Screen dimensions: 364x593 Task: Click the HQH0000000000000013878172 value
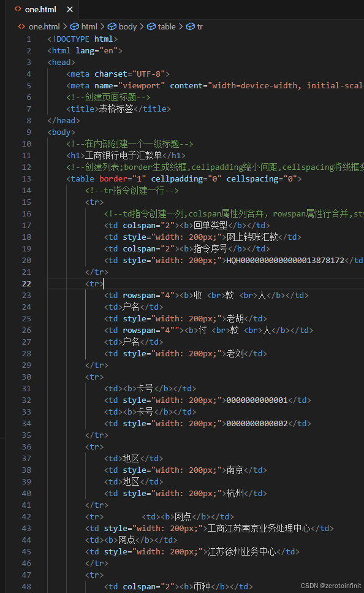(x=286, y=261)
